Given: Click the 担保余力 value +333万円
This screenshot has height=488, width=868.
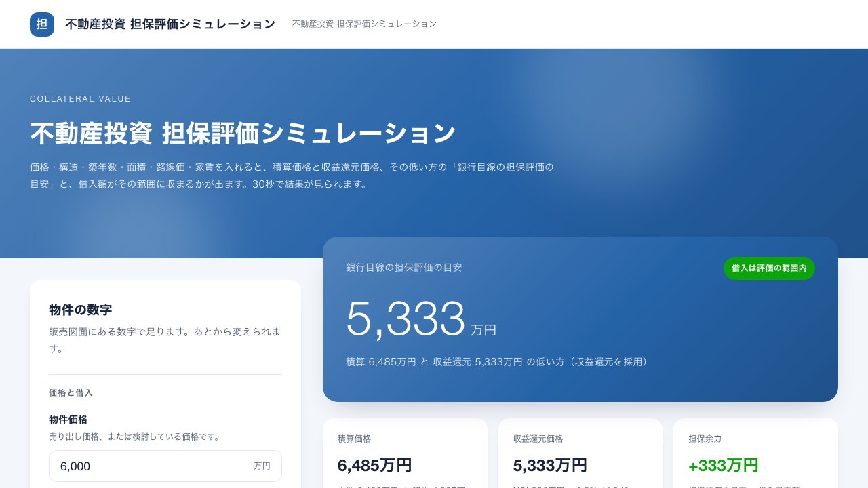Looking at the screenshot, I should pyautogui.click(x=723, y=466).
